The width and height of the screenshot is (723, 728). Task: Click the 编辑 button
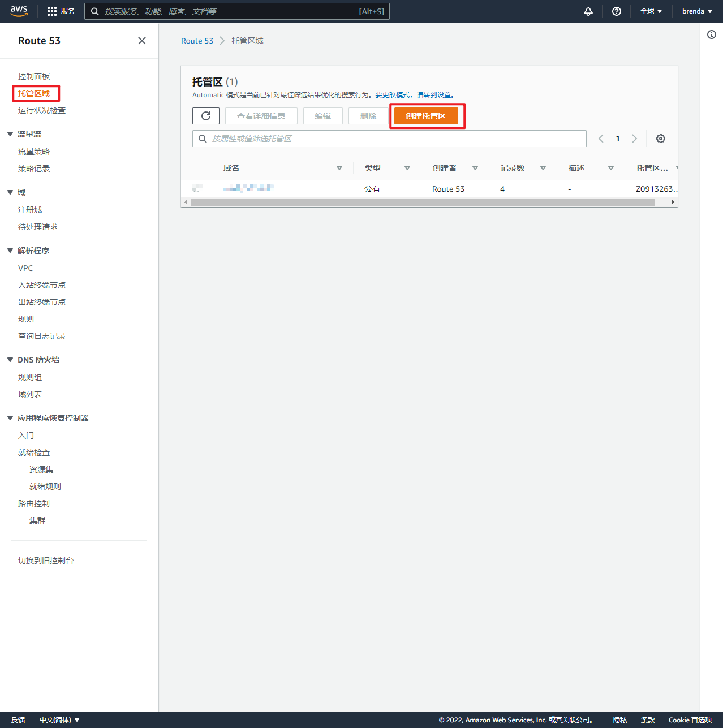[x=323, y=116]
